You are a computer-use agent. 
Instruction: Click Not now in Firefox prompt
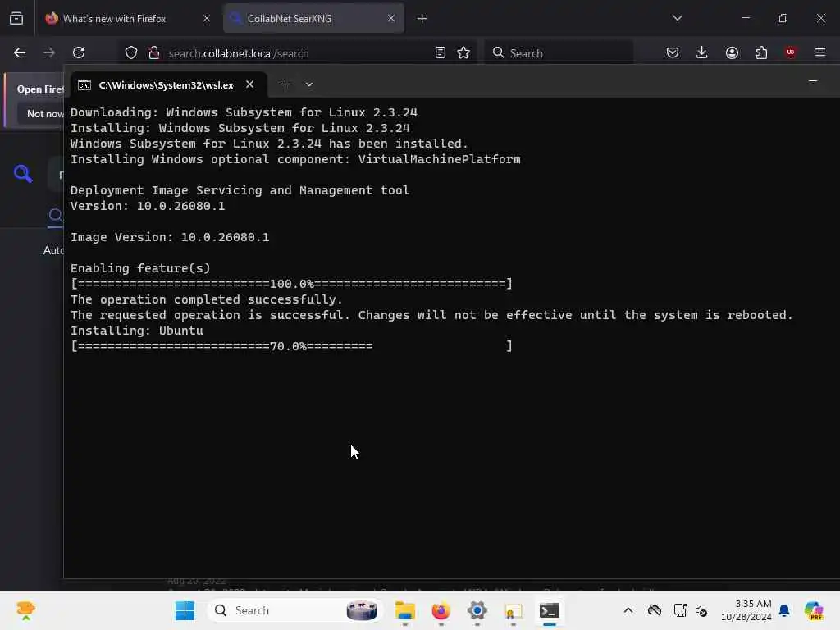click(x=45, y=113)
